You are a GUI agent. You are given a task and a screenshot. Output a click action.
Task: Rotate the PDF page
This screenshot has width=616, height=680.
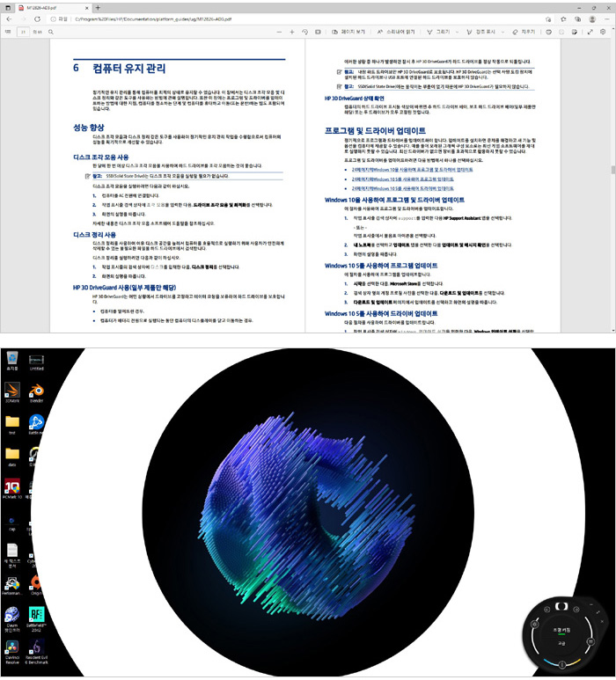[x=305, y=32]
